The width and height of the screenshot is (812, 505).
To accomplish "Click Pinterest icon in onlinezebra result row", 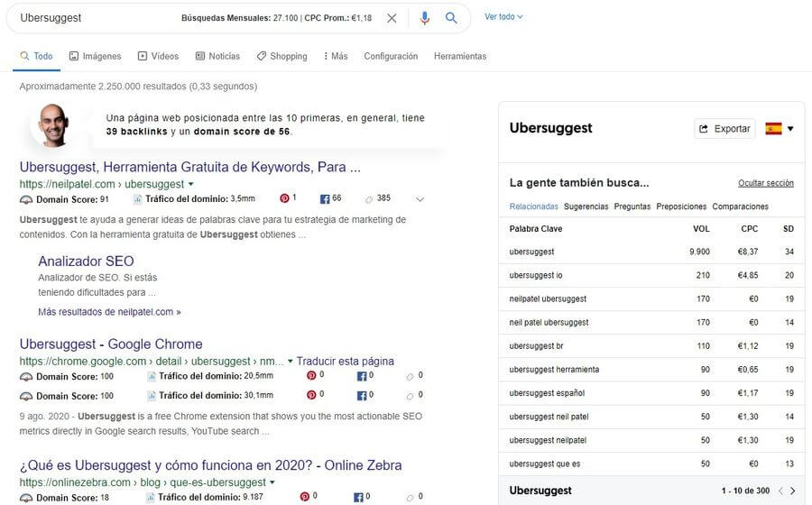I will click(305, 497).
